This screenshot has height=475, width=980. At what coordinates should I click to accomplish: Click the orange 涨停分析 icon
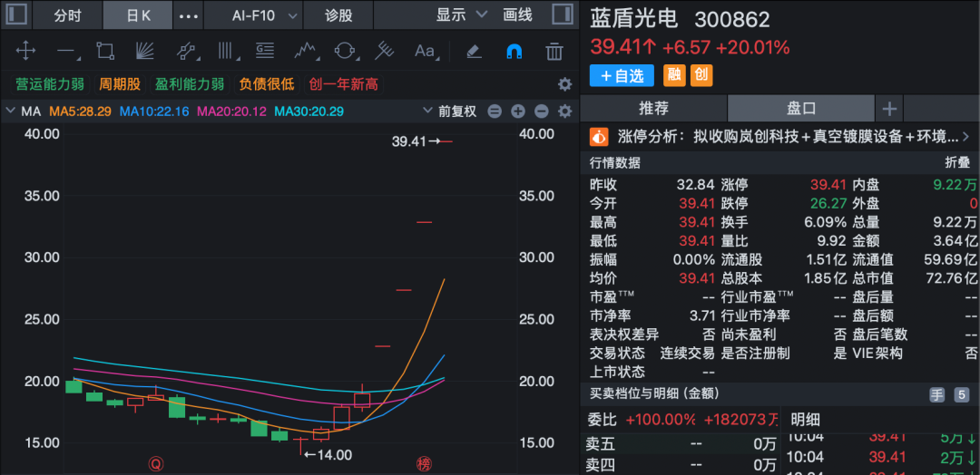pos(599,136)
